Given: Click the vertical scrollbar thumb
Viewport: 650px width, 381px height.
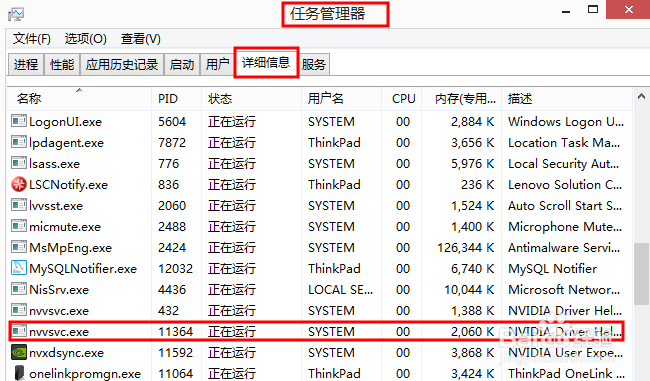Looking at the screenshot, I should tap(642, 274).
